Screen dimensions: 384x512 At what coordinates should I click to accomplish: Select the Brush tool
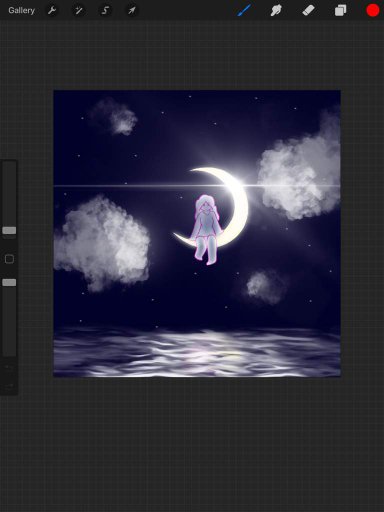244,10
